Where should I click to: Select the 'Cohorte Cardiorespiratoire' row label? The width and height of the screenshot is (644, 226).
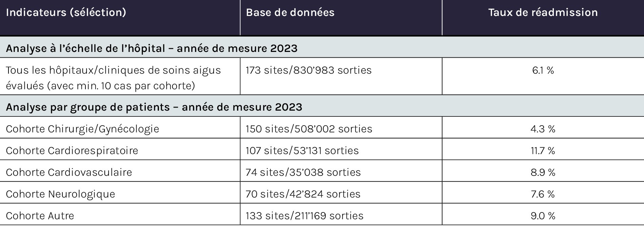72,151
